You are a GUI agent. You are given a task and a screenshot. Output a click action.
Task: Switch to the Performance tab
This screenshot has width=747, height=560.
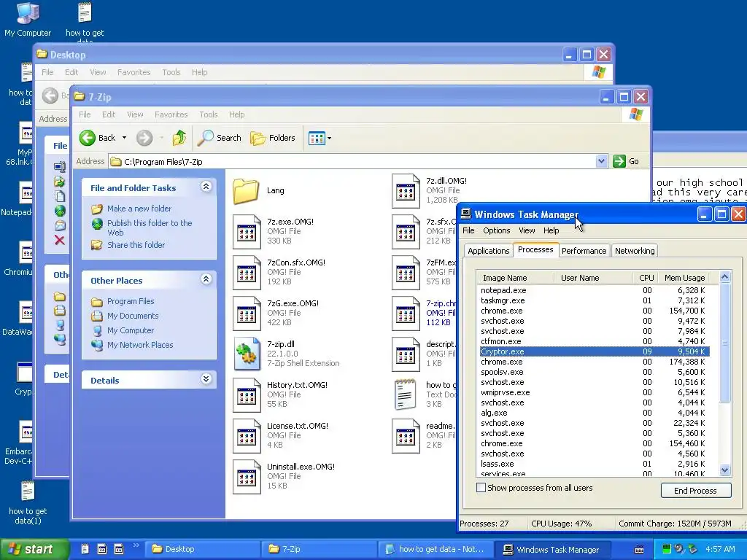point(584,251)
